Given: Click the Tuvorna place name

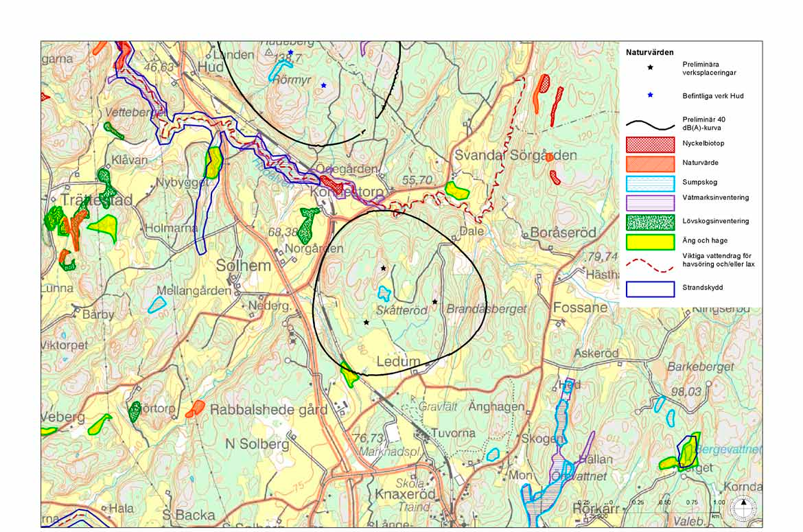Looking at the screenshot, I should pyautogui.click(x=453, y=433).
